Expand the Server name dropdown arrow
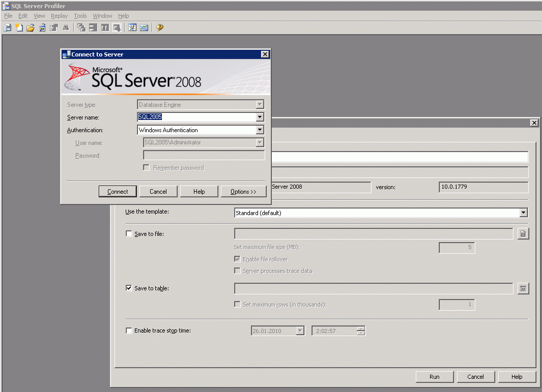The width and height of the screenshot is (542, 392). coord(260,117)
